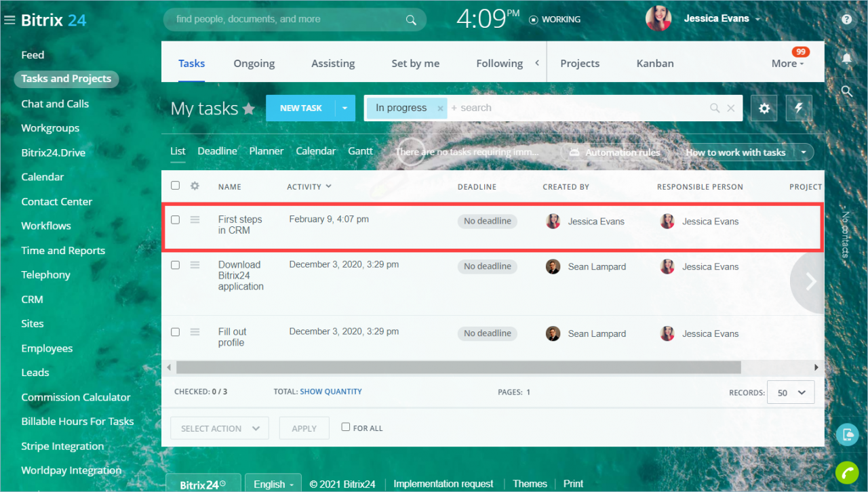Open row menu for Download Bitrix24 application
The width and height of the screenshot is (868, 492).
click(x=195, y=265)
